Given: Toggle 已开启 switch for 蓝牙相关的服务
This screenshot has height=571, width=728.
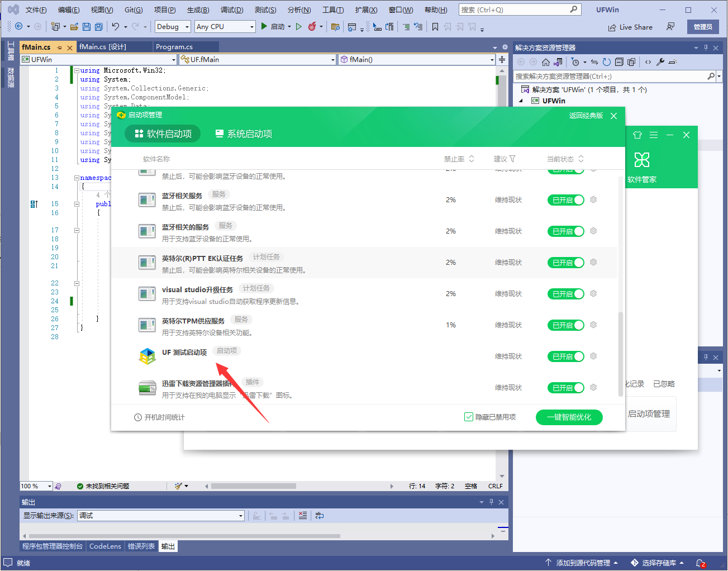Looking at the screenshot, I should coord(566,231).
